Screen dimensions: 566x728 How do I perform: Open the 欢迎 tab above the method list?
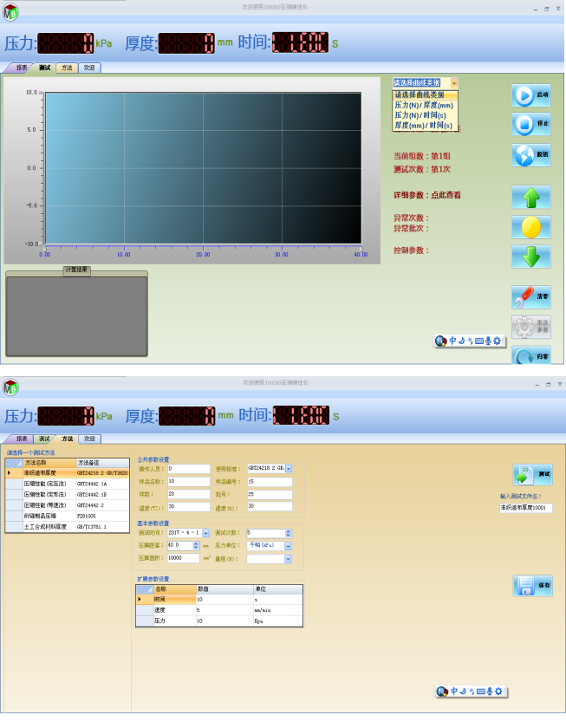click(89, 439)
